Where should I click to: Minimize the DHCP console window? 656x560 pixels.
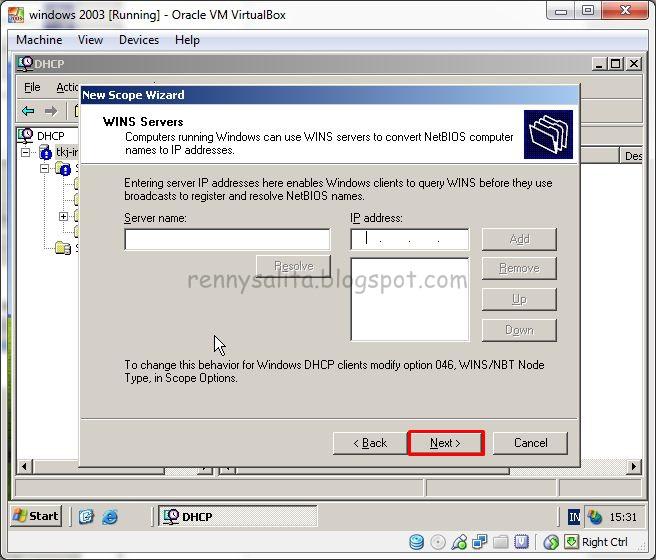tap(599, 64)
